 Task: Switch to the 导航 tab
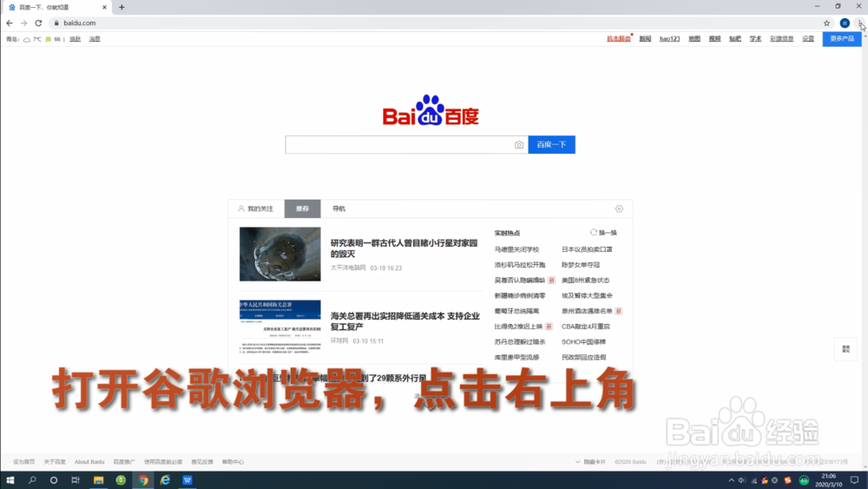[x=339, y=208]
